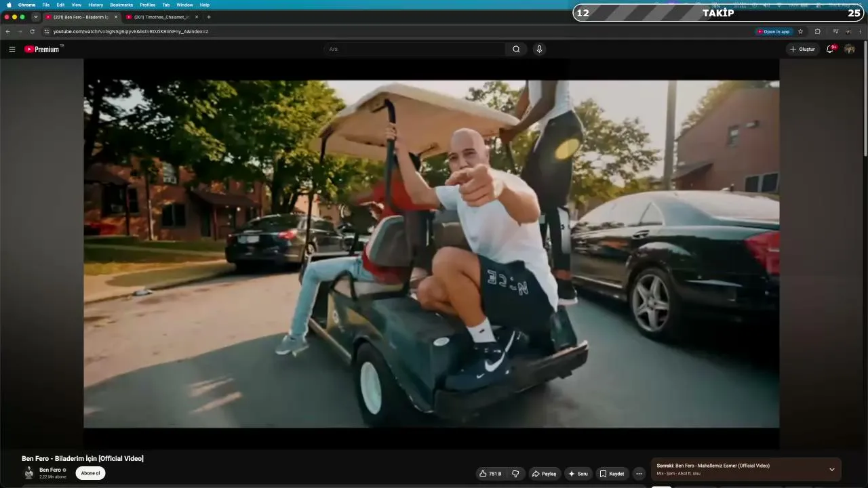Click the search magnifier button
Screen dimensions: 868x488
pos(516,49)
